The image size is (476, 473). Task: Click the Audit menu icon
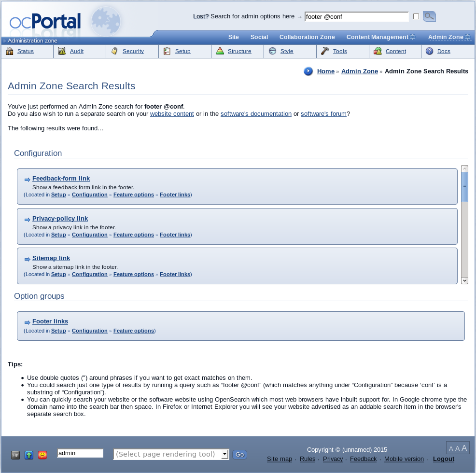(x=62, y=51)
